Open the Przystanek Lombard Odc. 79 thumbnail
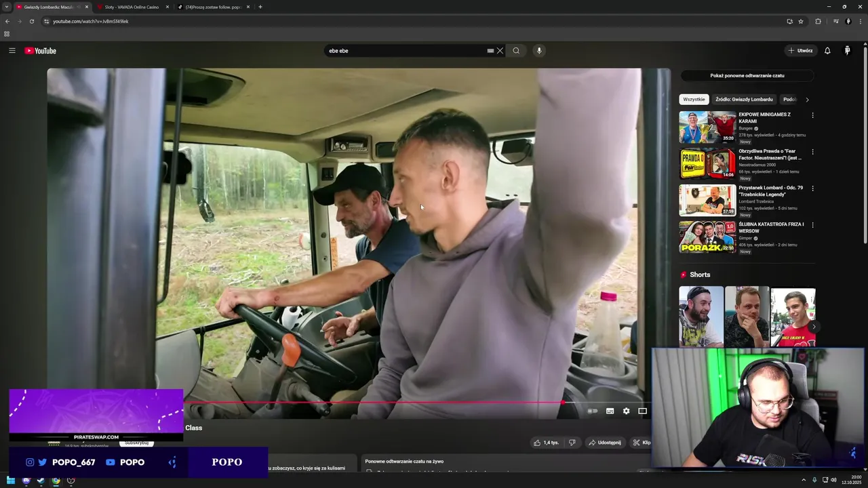 pyautogui.click(x=707, y=200)
